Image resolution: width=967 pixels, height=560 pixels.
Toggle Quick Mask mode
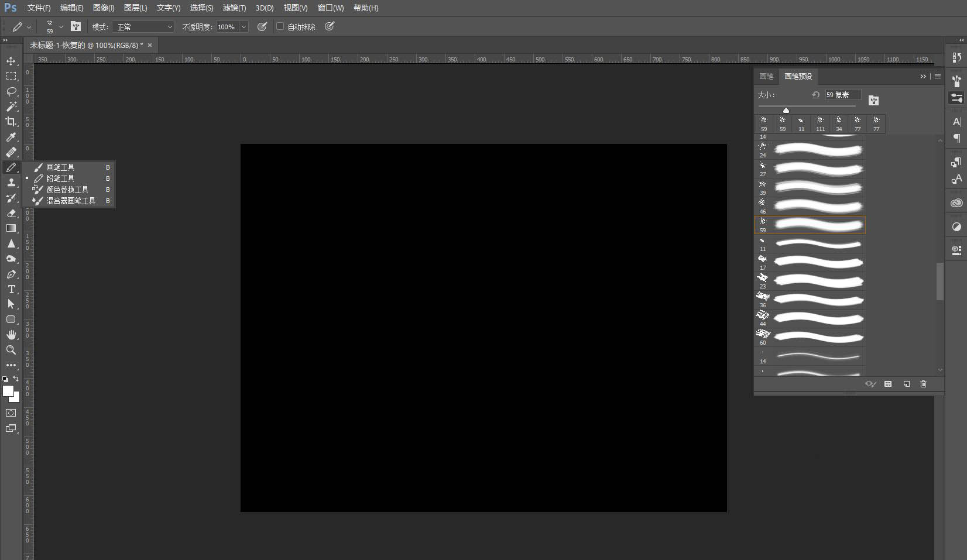(11, 413)
